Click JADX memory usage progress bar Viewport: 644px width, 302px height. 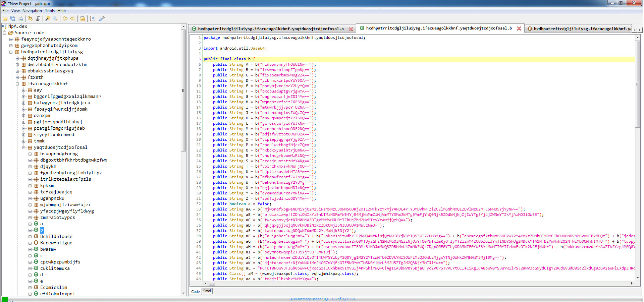[322, 299]
